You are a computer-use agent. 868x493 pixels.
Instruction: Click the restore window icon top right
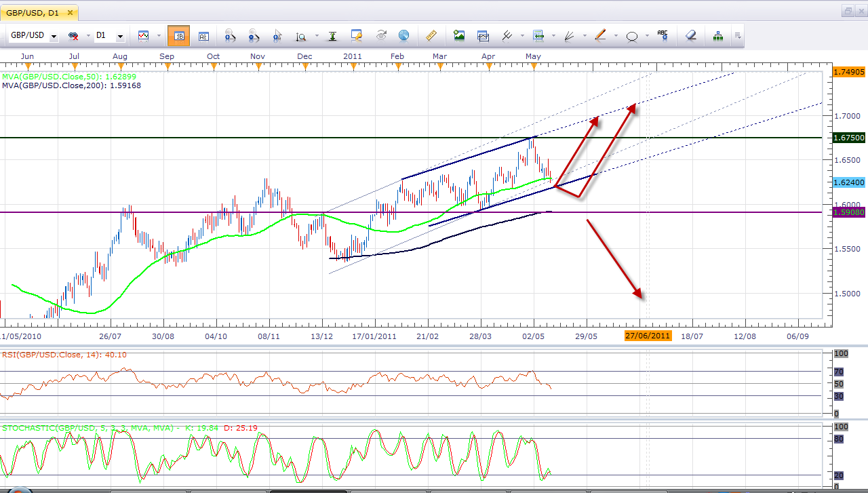(x=848, y=11)
